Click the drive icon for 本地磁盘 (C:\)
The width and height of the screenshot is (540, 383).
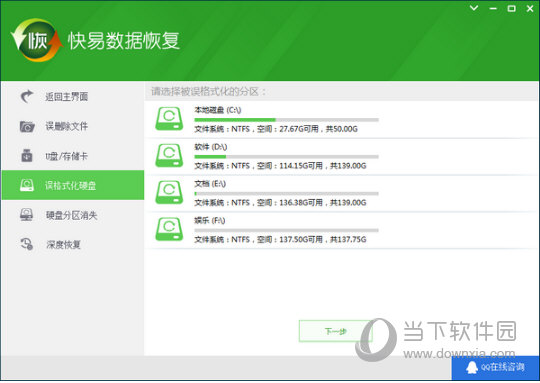pyautogui.click(x=169, y=119)
